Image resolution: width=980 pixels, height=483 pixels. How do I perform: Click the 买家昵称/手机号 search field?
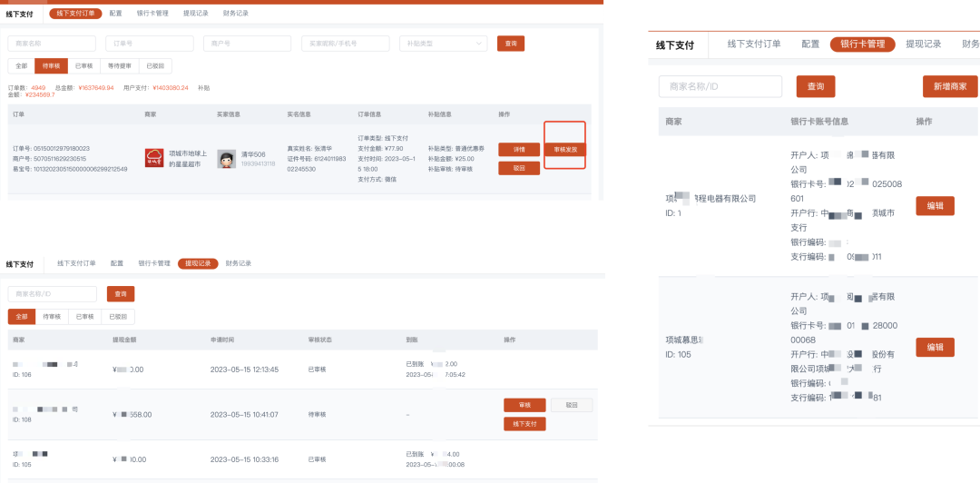coord(346,44)
